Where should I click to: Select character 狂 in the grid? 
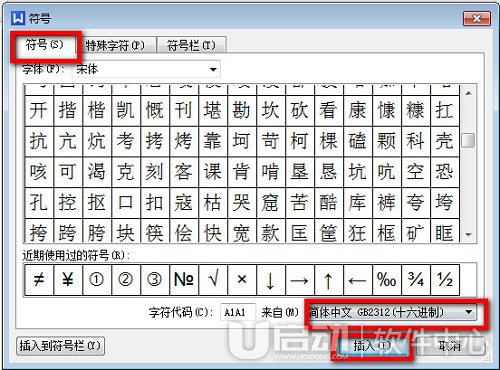(358, 231)
